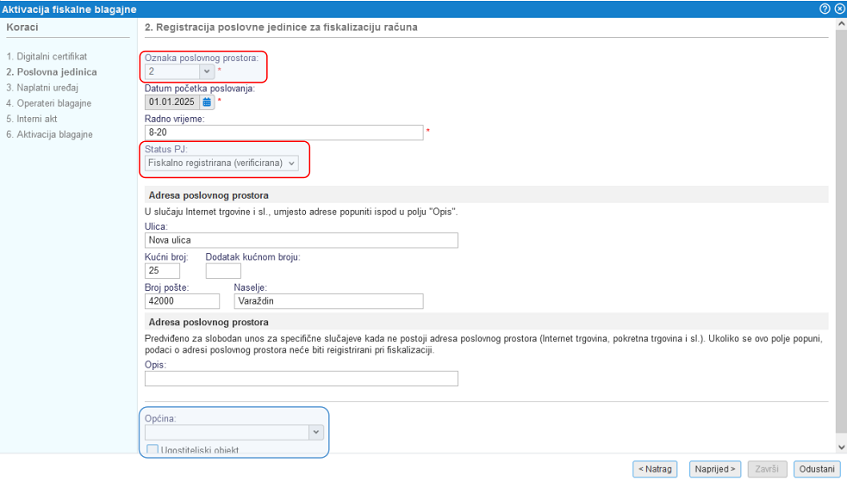Open the Status PJ dropdown

point(291,162)
